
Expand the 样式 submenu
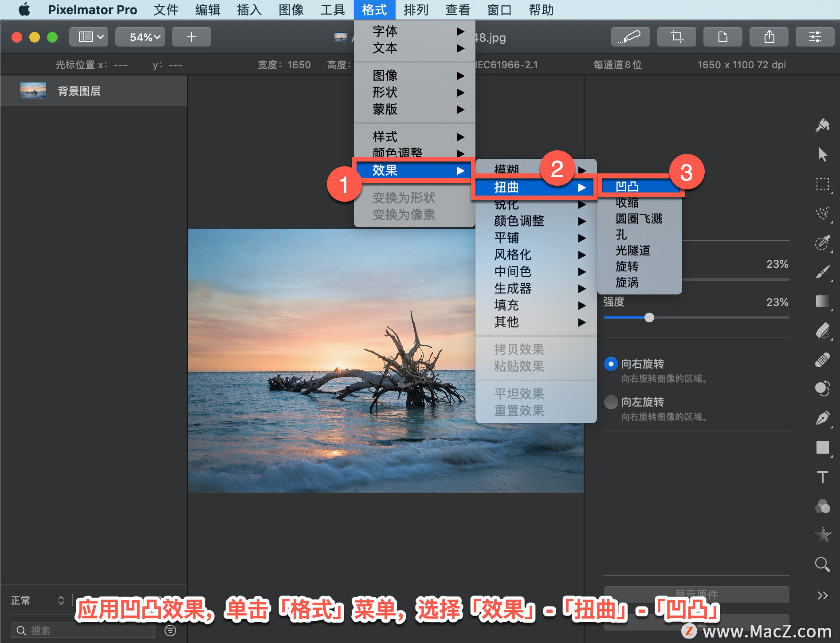415,137
